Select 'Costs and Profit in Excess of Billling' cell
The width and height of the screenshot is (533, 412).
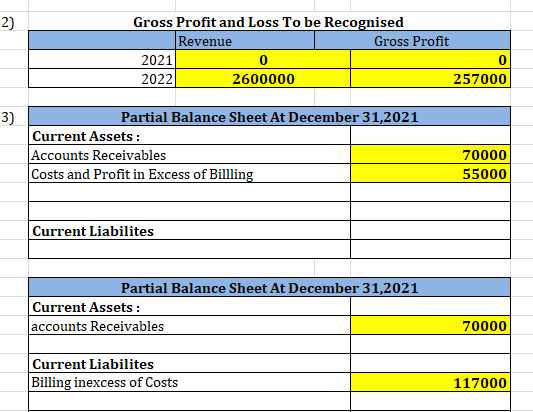[x=189, y=174]
